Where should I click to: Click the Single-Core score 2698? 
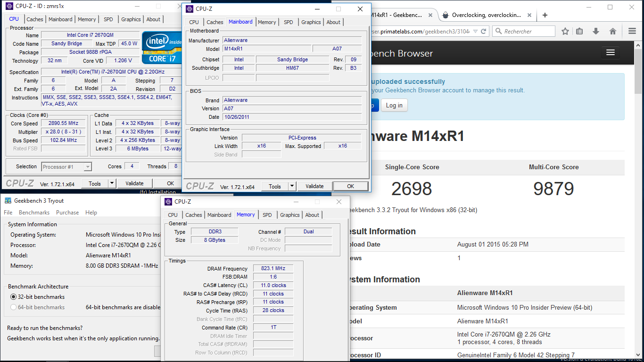(x=412, y=189)
